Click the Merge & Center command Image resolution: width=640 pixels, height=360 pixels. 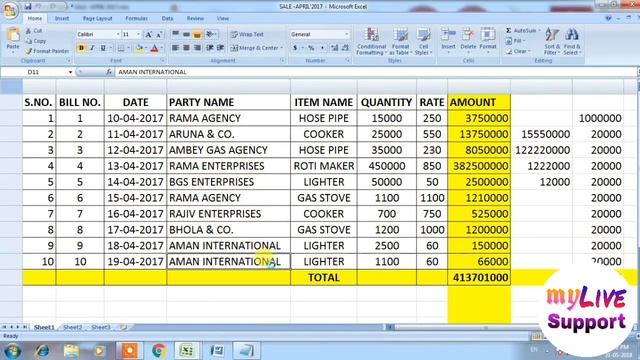pyautogui.click(x=255, y=48)
